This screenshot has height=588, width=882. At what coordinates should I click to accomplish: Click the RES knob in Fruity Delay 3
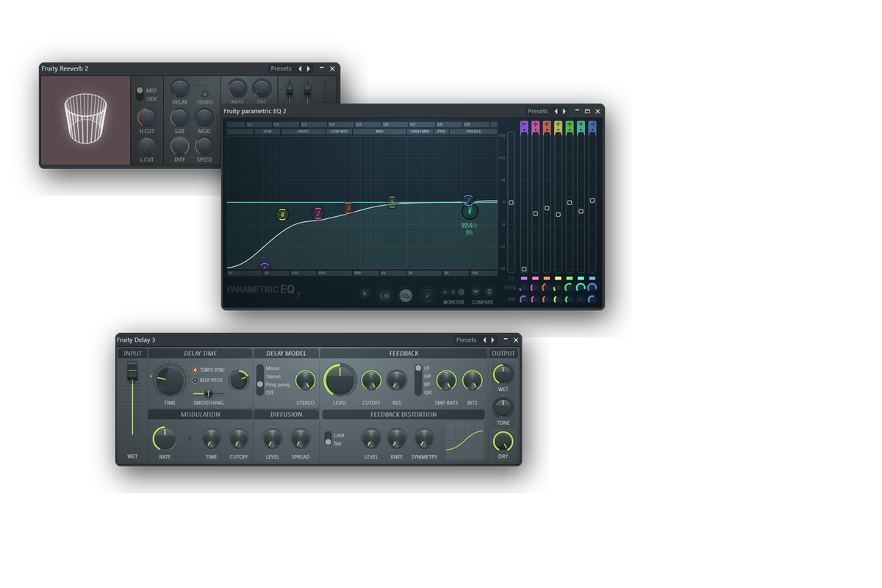pos(397,381)
